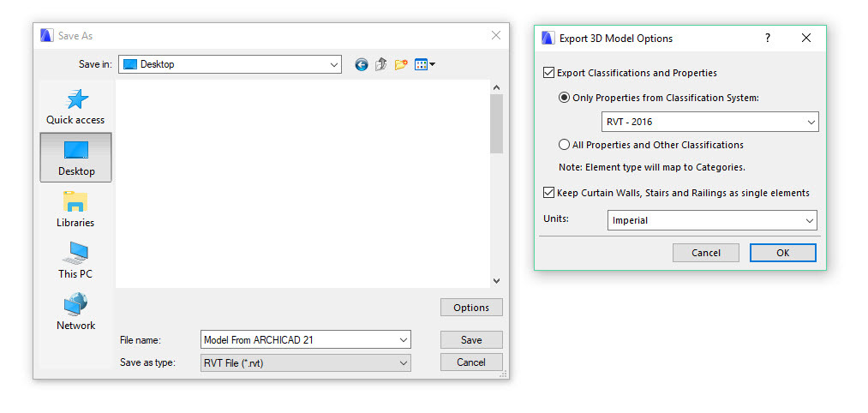
Task: Open the Units Imperial dropdown
Action: [x=712, y=220]
